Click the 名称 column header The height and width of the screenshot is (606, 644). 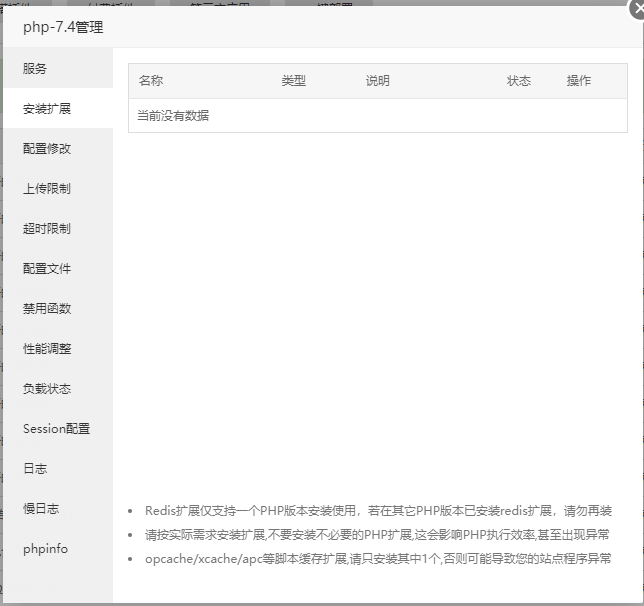(151, 81)
